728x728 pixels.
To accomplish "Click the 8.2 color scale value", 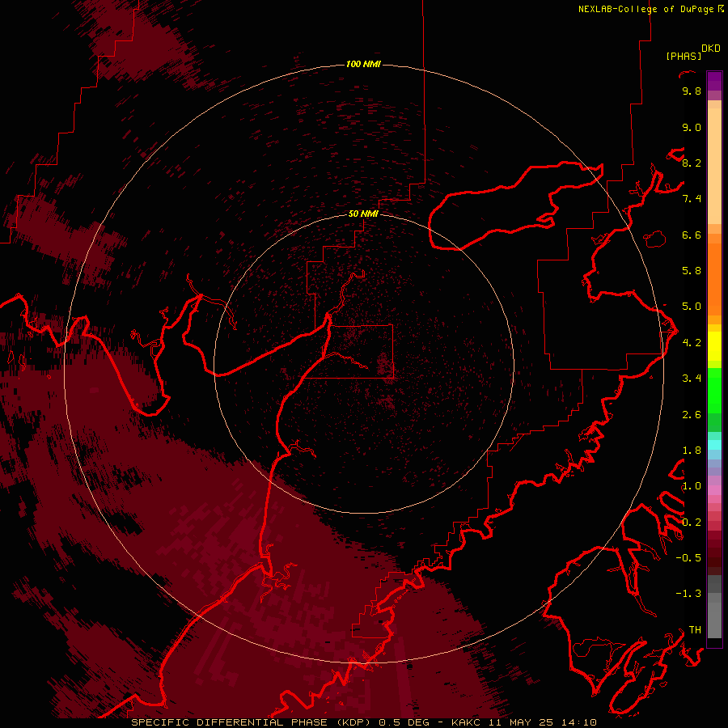I will point(692,163).
